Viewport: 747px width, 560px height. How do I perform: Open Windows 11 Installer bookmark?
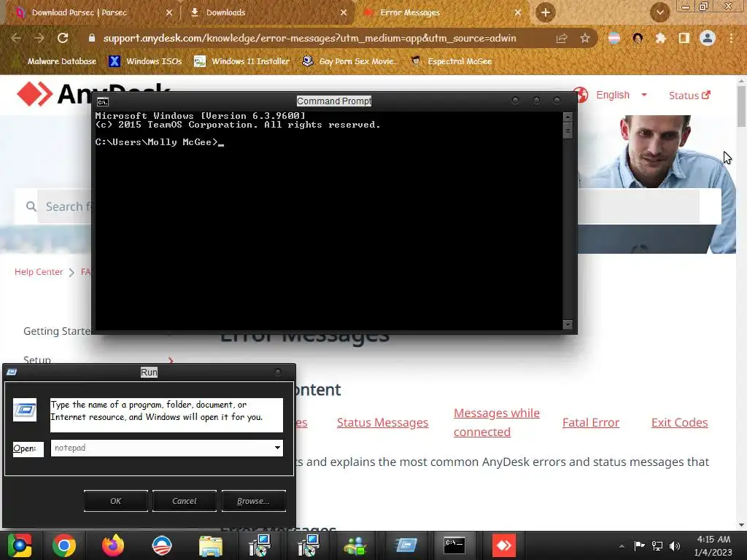pos(242,61)
